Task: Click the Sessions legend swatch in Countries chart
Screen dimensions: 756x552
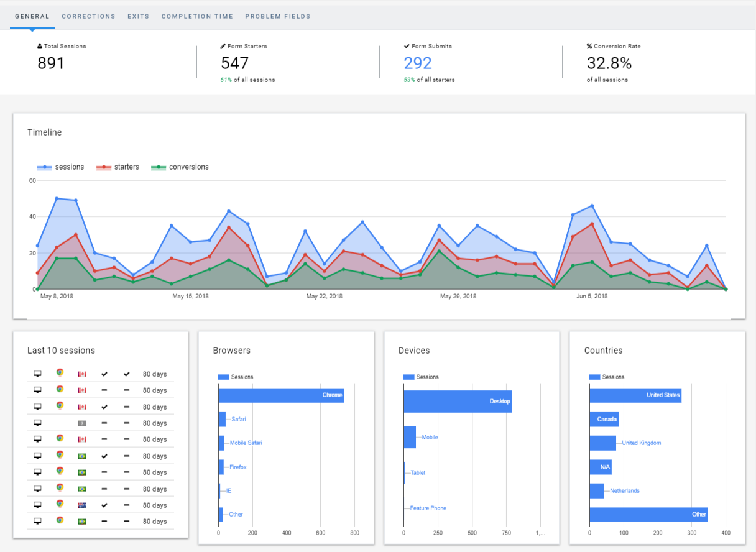Action: point(595,377)
